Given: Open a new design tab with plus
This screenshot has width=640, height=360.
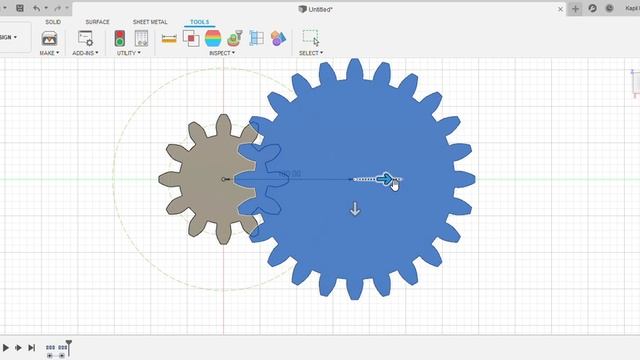Looking at the screenshot, I should 575,9.
